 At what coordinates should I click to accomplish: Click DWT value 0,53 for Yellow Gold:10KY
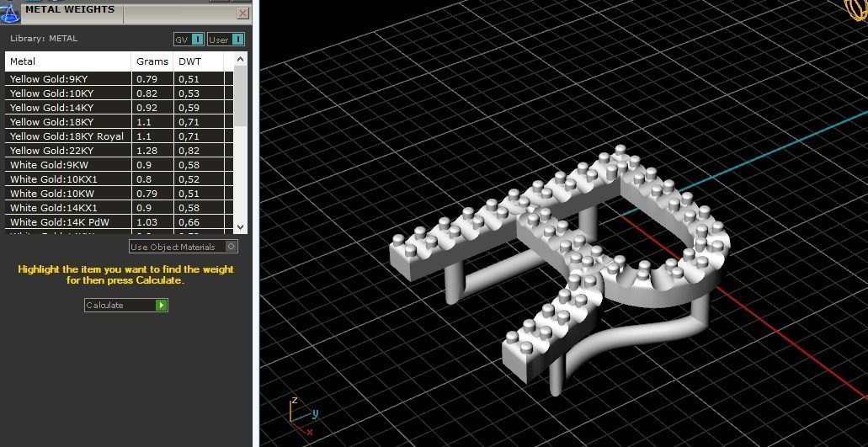(189, 93)
